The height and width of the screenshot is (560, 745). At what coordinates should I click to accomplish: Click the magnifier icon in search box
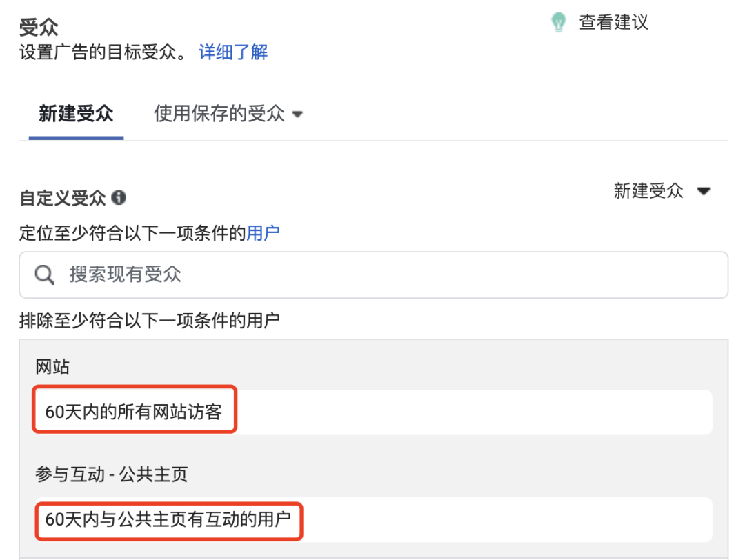[x=43, y=274]
